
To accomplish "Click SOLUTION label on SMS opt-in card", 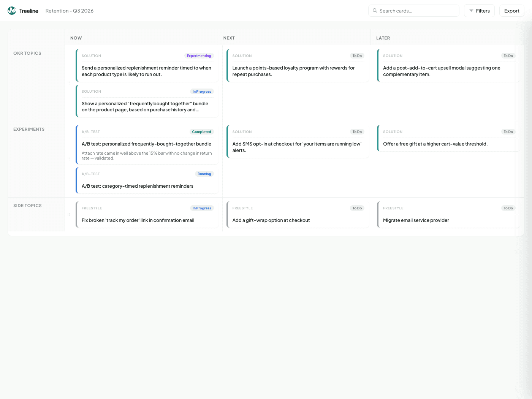I will (x=242, y=132).
